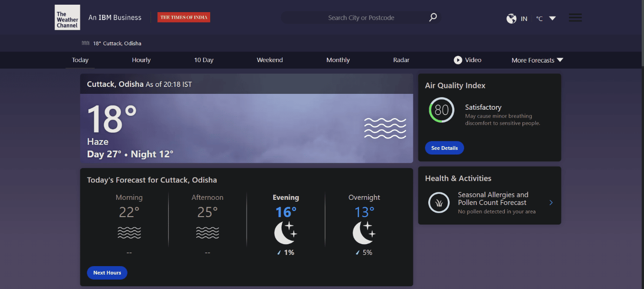Screen dimensions: 644x289
Task: Open the pollen forecast chevron arrow
Action: [x=551, y=203]
